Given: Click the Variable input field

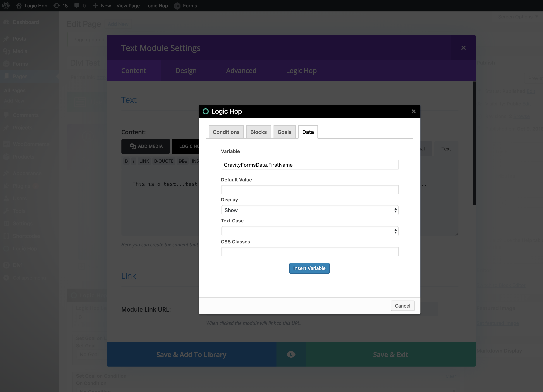Looking at the screenshot, I should pos(310,164).
